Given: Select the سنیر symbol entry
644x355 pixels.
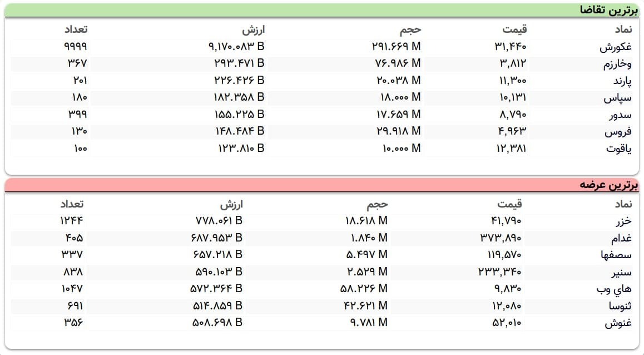Looking at the screenshot, I should (x=621, y=272).
